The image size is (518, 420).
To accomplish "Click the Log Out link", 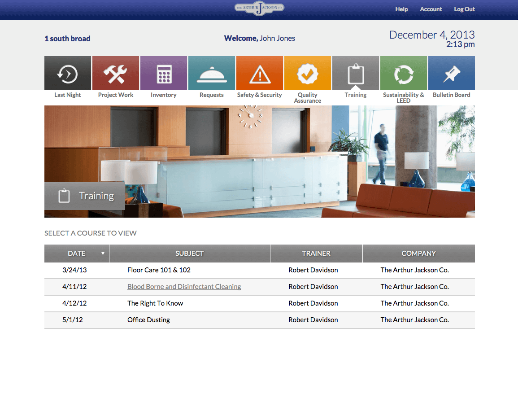I will pos(464,9).
